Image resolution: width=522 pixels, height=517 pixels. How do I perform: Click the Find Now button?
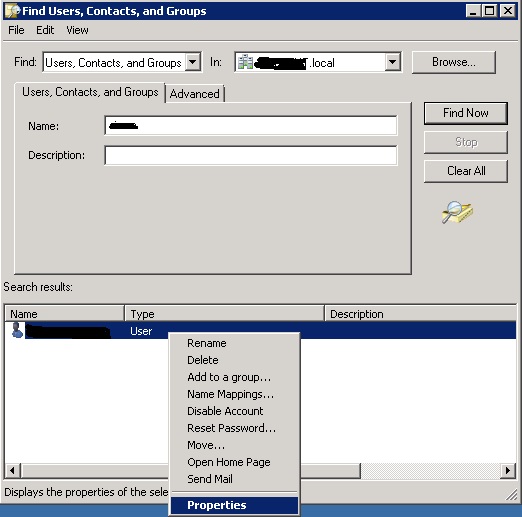(466, 113)
